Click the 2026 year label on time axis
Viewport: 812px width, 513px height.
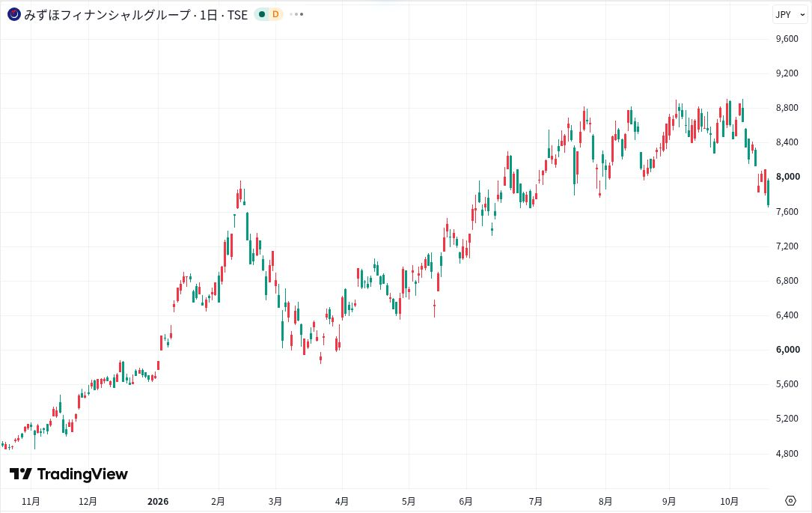tap(158, 502)
